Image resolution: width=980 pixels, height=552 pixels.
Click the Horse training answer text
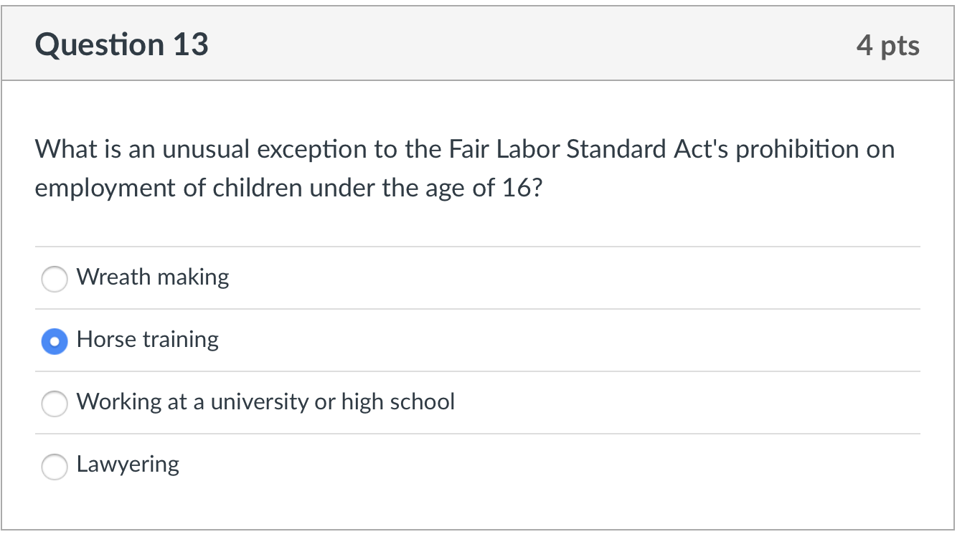coord(147,341)
